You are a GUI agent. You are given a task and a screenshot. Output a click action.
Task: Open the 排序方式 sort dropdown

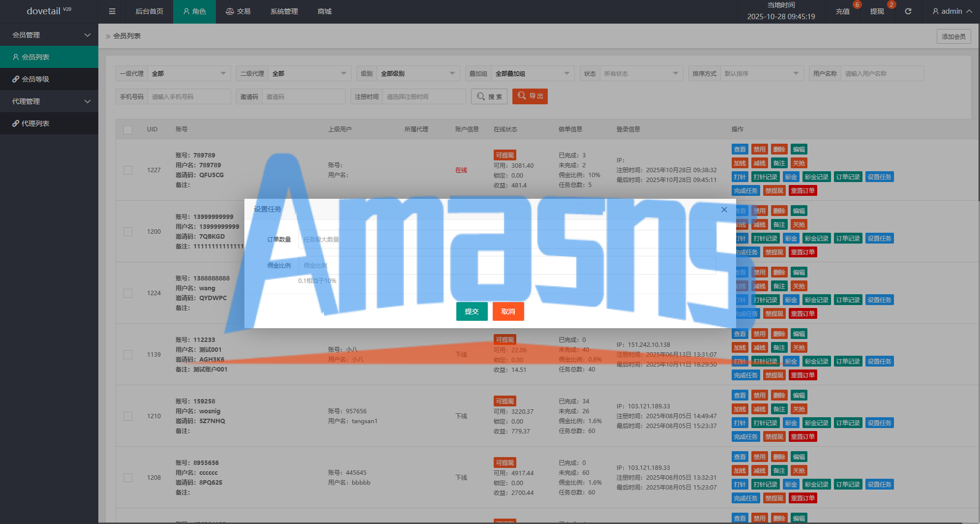click(x=762, y=73)
